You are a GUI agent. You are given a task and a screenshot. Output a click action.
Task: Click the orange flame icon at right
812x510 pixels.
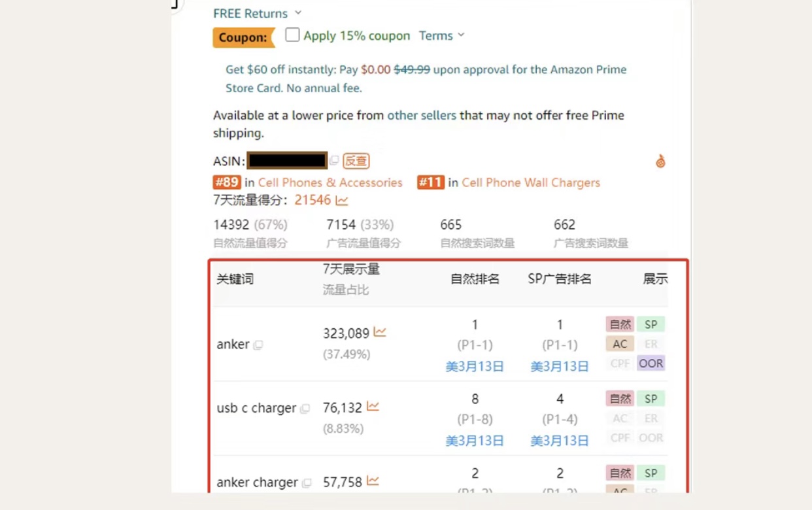click(660, 161)
